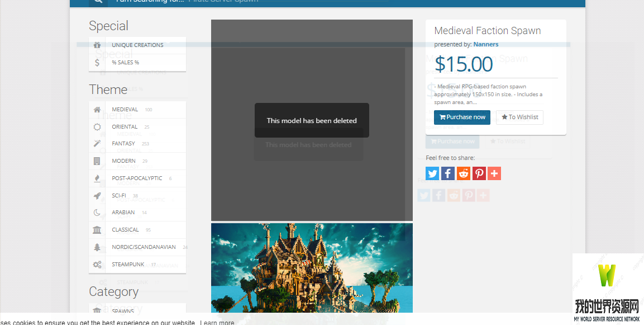Click the Classical columns icon
Viewport: 644px width, 325px height.
point(97,229)
